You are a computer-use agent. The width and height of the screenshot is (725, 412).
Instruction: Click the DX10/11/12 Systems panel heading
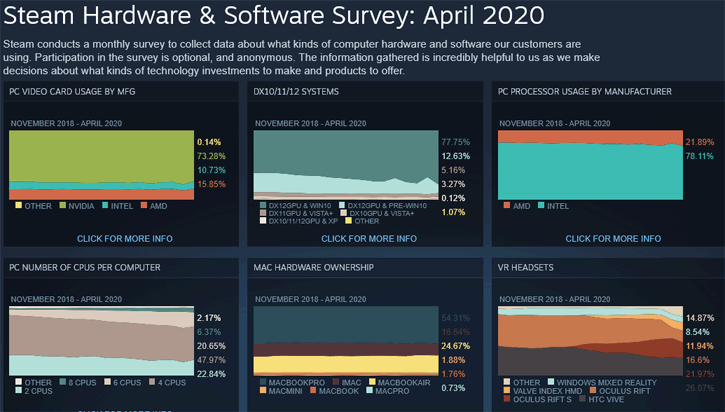[x=299, y=92]
